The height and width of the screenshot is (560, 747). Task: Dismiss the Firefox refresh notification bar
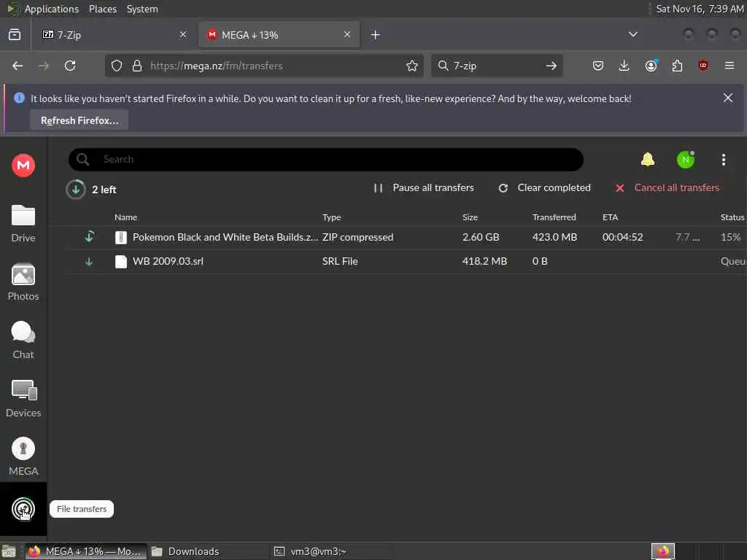pos(728,98)
